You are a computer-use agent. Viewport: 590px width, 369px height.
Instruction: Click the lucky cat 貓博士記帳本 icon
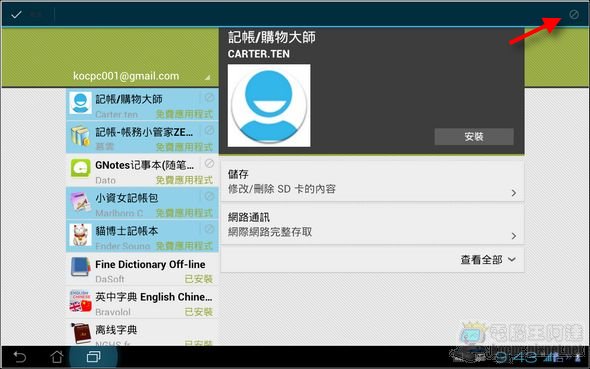tap(80, 234)
